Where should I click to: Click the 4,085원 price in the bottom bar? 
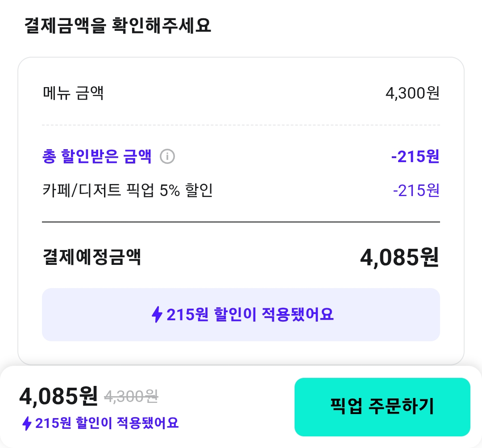click(58, 396)
